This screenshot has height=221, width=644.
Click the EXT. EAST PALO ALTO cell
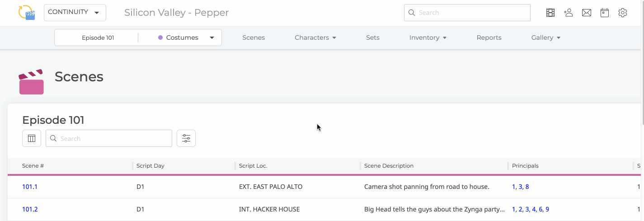click(271, 187)
